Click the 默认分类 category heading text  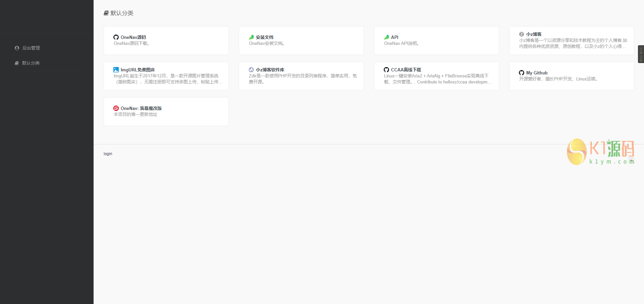click(x=122, y=13)
